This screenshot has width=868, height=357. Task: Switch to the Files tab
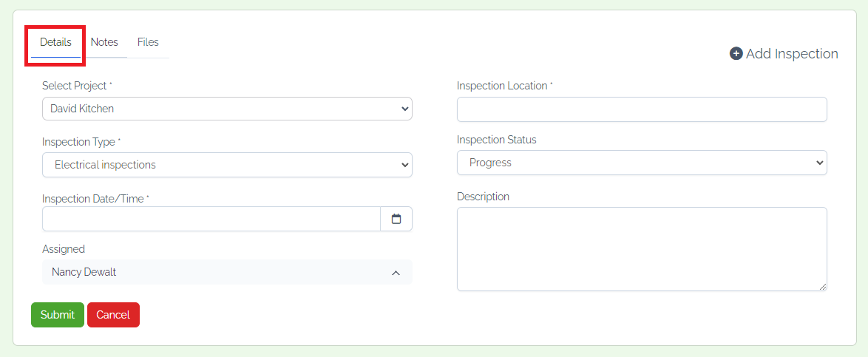[148, 42]
